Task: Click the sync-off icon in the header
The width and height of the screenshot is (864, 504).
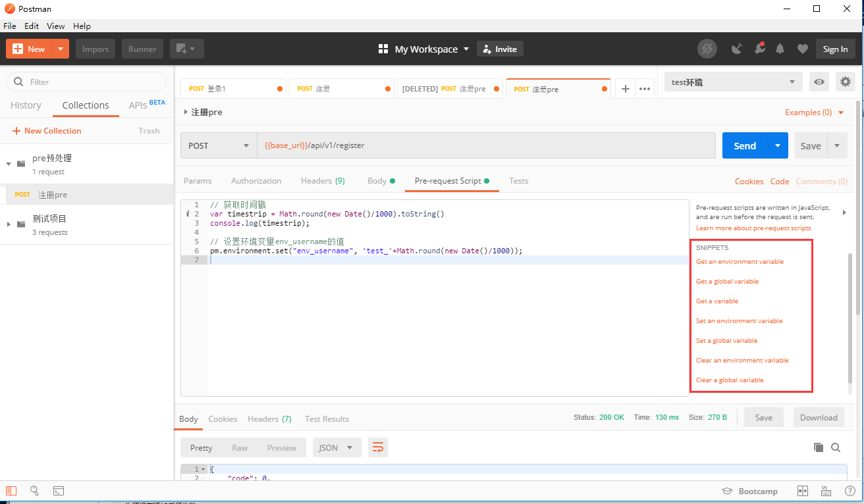Action: (x=707, y=49)
